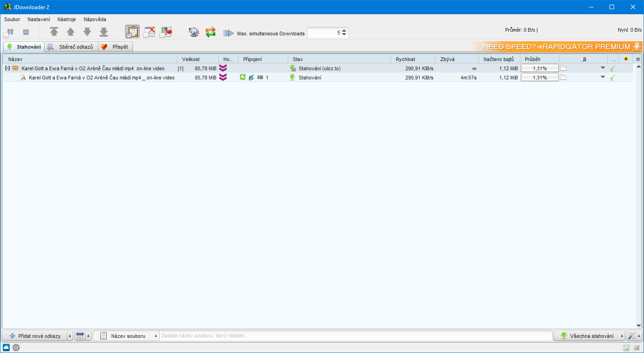
Task: Open the Nastavení menu
Action: 39,19
